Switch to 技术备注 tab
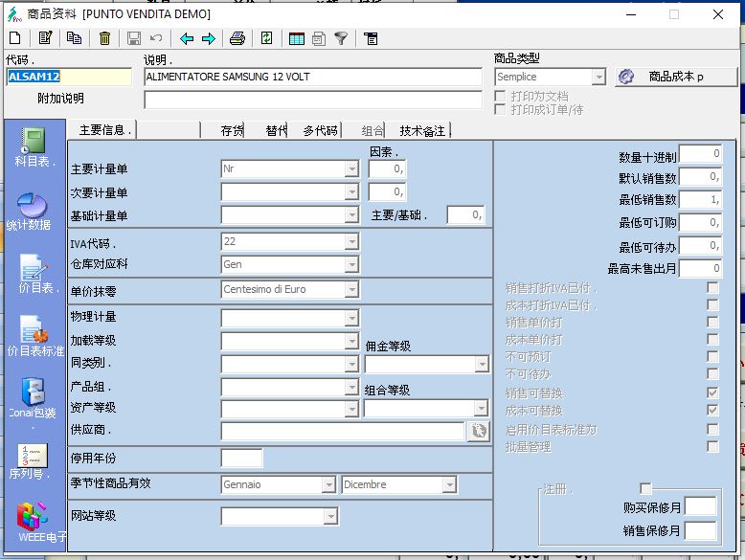The height and width of the screenshot is (560, 745). (423, 130)
